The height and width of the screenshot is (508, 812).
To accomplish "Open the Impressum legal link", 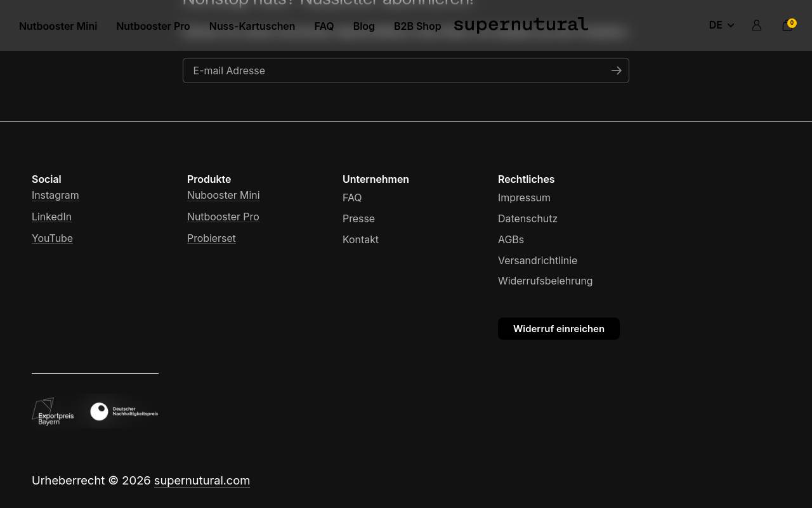I will point(524,197).
